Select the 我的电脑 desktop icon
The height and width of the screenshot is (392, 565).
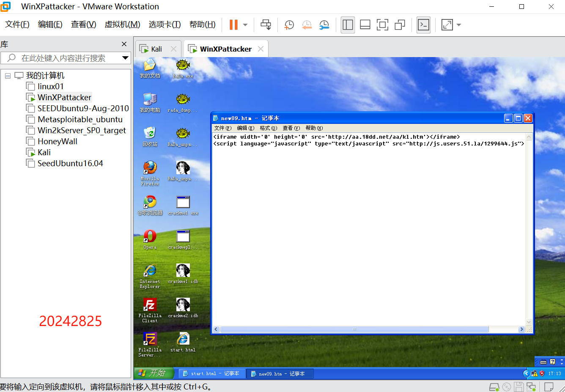[x=150, y=103]
